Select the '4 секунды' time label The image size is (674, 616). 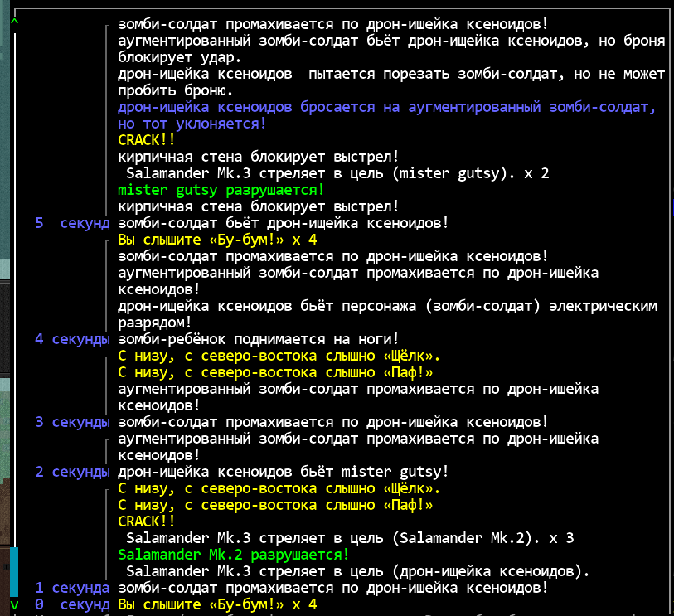[72, 339]
